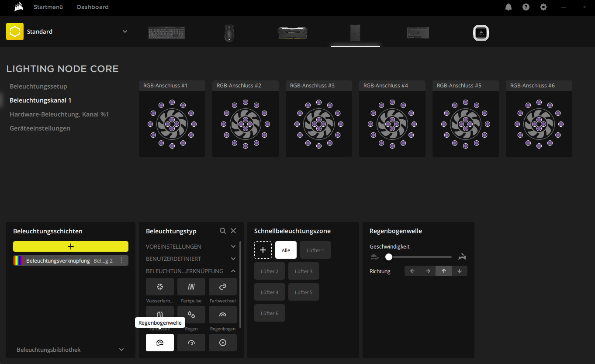
Task: Select the Alle zone
Action: pos(286,250)
